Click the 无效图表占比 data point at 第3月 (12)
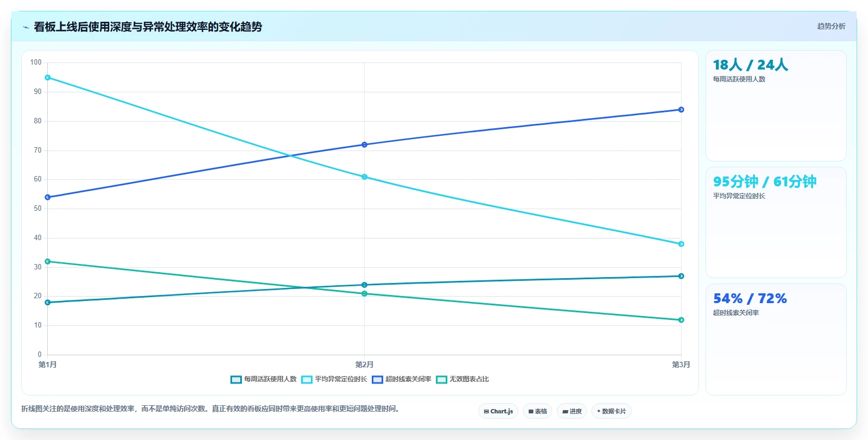 [x=681, y=320]
